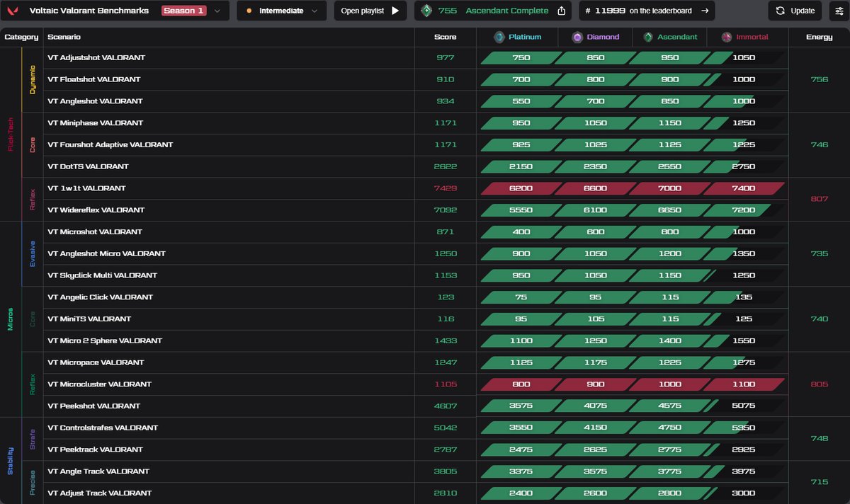The image size is (850, 504).
Task: Click the play icon on Open playlist
Action: (x=395, y=11)
